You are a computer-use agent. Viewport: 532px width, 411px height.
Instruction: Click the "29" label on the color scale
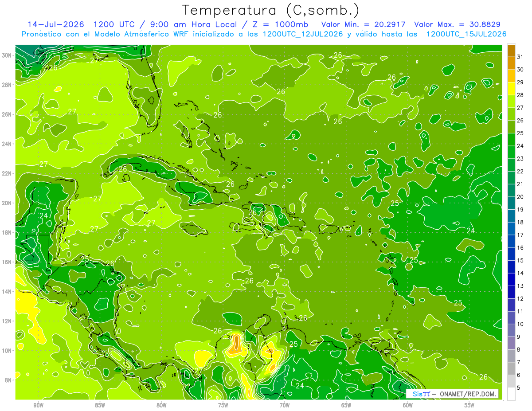coord(520,82)
